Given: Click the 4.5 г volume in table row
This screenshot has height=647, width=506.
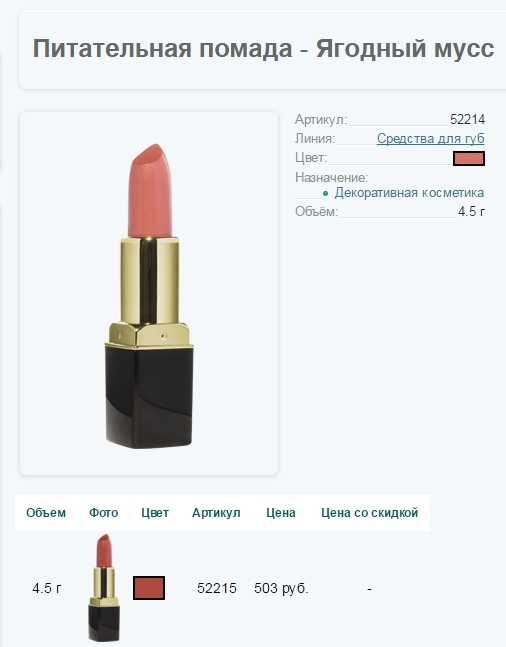Looking at the screenshot, I should tap(47, 588).
